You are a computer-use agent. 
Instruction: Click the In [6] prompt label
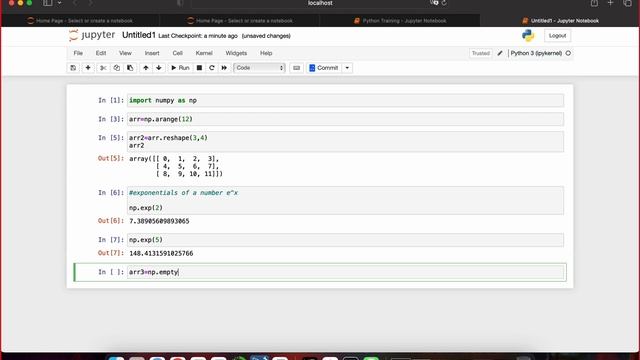(x=111, y=193)
